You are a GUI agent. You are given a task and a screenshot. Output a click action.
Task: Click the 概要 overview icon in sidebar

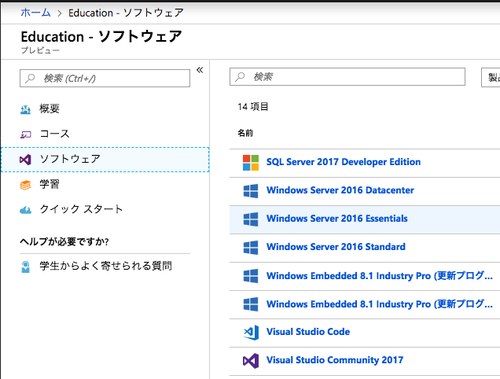[x=26, y=109]
